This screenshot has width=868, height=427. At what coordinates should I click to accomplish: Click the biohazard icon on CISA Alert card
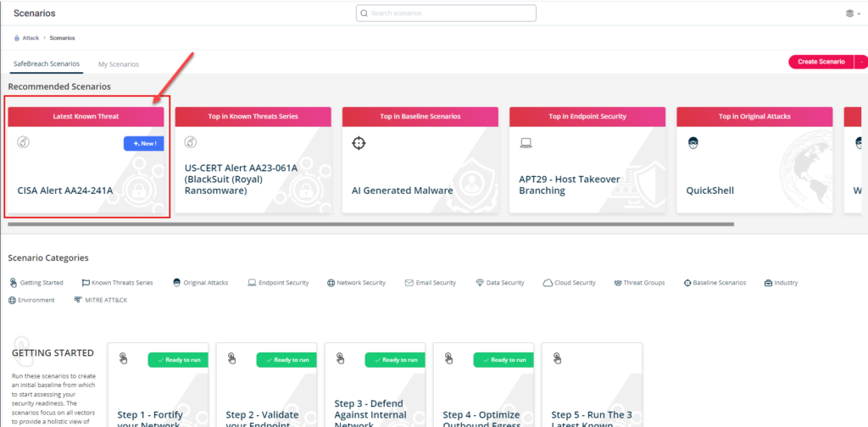[x=24, y=142]
